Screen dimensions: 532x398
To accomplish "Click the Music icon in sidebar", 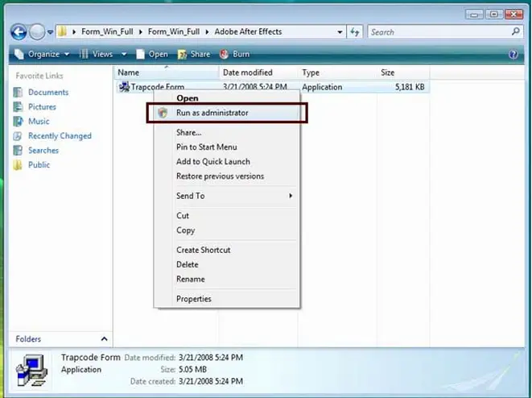I will 18,121.
